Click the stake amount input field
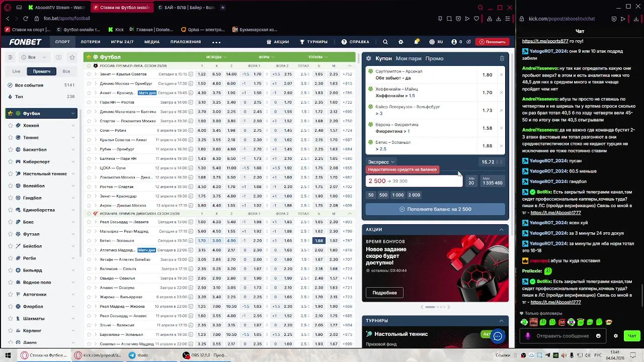The width and height of the screenshot is (644, 362). coord(414,181)
